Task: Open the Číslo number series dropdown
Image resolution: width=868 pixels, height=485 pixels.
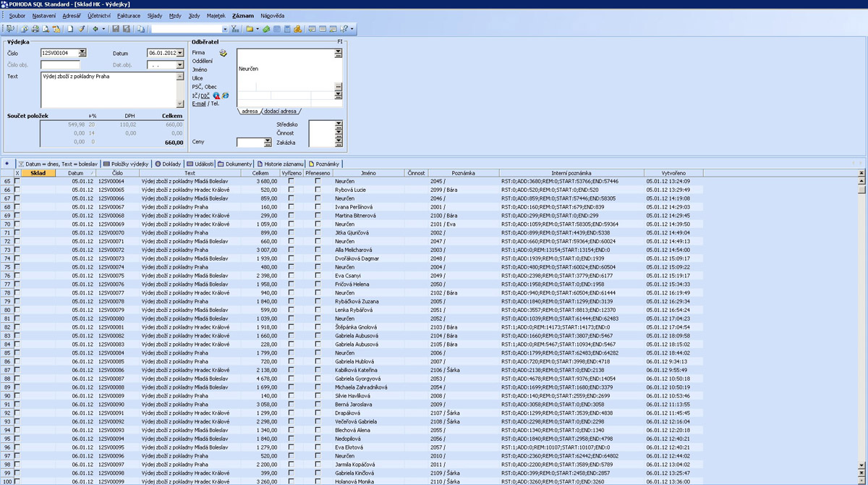Action: point(82,53)
